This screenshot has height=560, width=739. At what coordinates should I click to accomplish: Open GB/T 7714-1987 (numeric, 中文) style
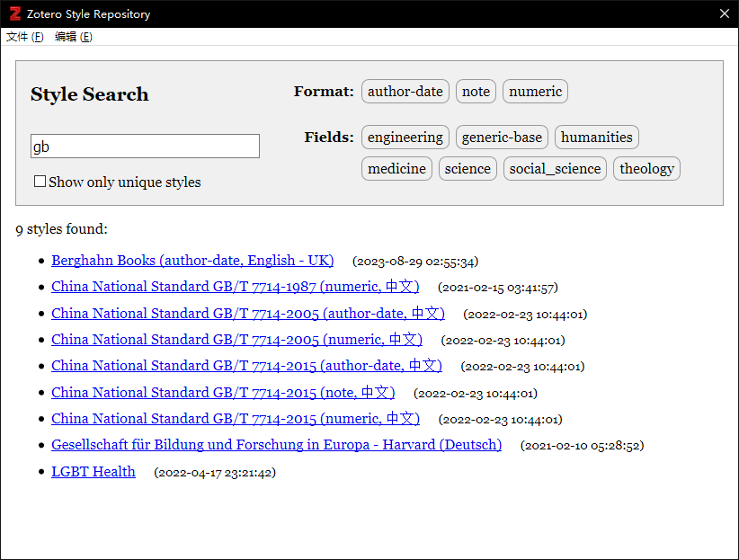click(x=236, y=287)
